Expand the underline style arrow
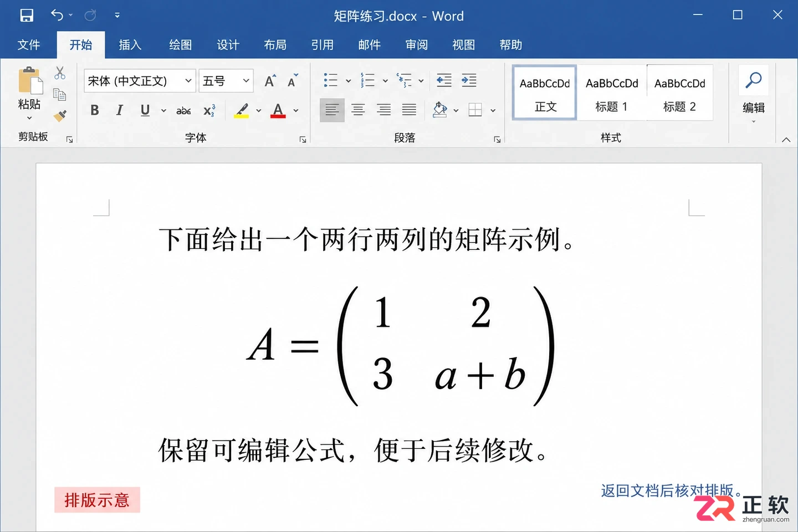This screenshot has height=532, width=798. (x=163, y=111)
